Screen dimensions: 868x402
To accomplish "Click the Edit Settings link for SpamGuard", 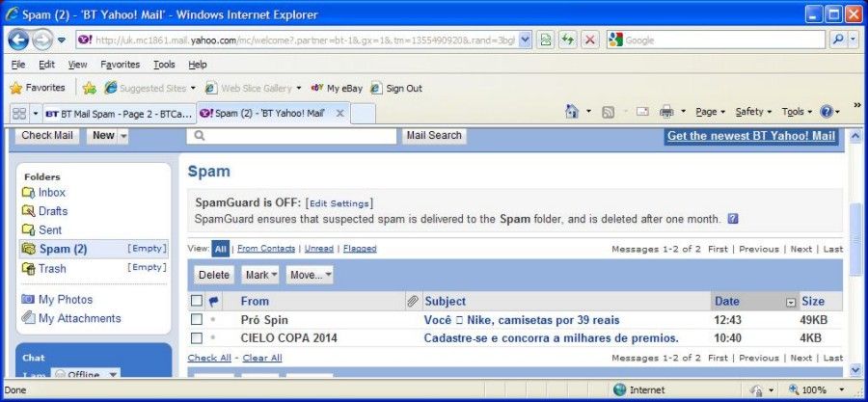I will coord(339,203).
